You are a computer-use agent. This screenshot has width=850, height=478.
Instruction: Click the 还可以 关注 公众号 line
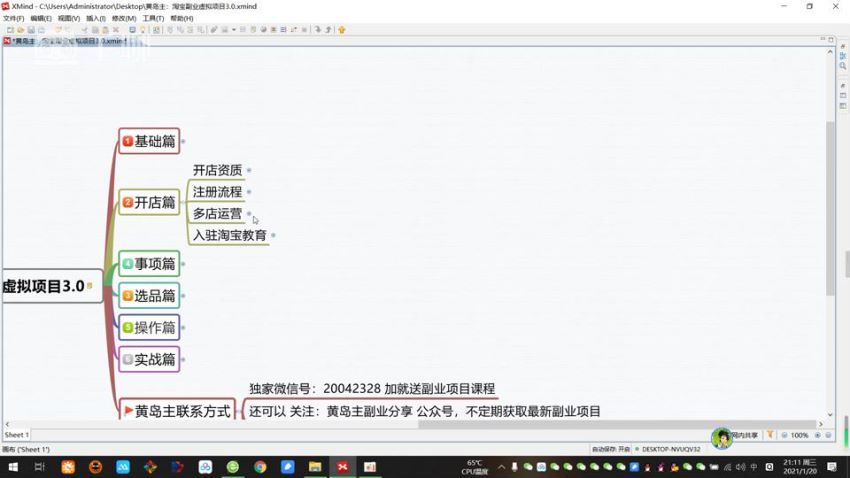(424, 411)
